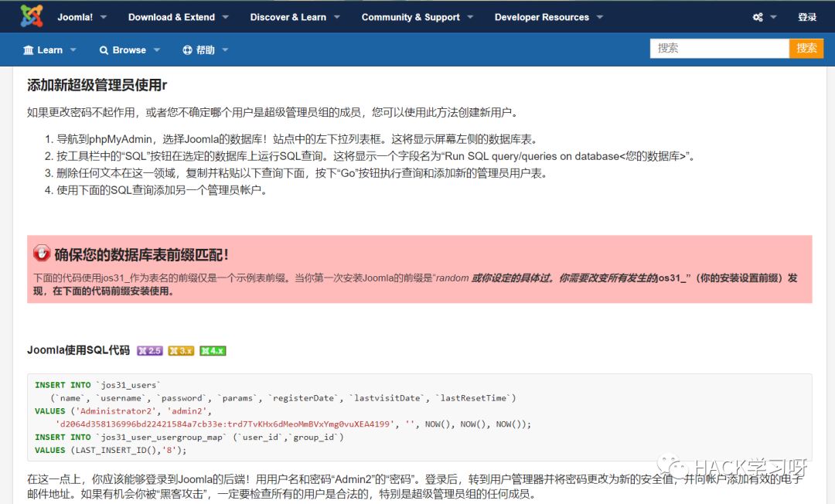Viewport: 835px width, 504px height.
Task: Expand the Developer Resources dropdown arrow
Action: point(600,17)
